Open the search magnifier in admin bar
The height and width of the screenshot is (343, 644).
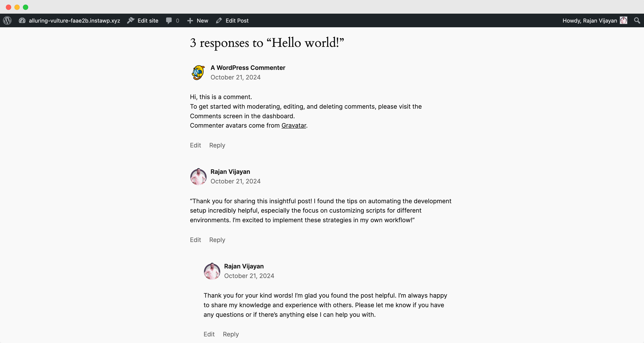click(637, 20)
